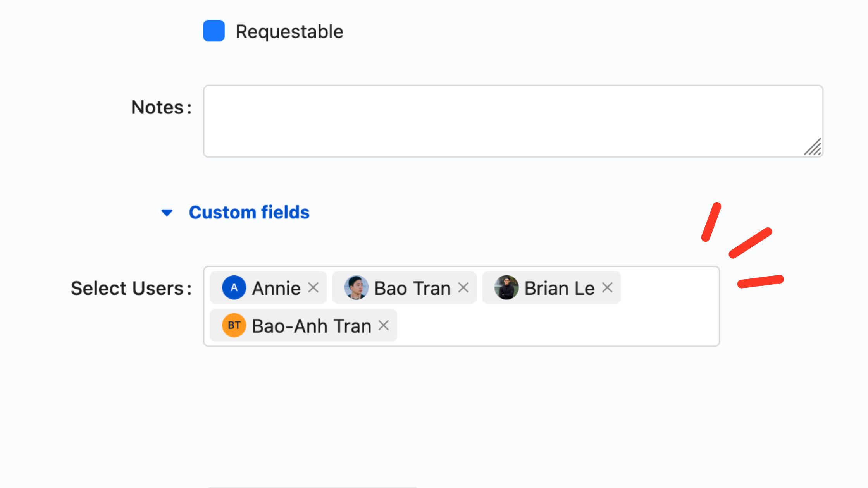The height and width of the screenshot is (488, 868).
Task: Remove Brian Le from selected users
Action: pos(607,288)
